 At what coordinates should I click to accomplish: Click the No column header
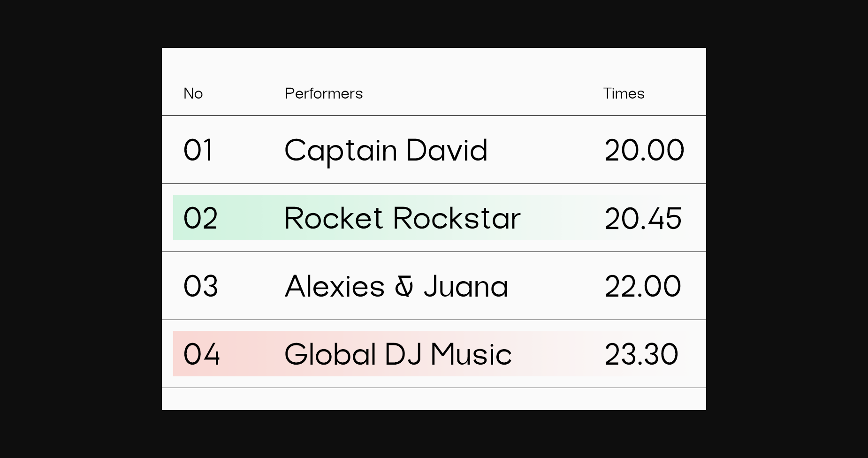(x=193, y=93)
